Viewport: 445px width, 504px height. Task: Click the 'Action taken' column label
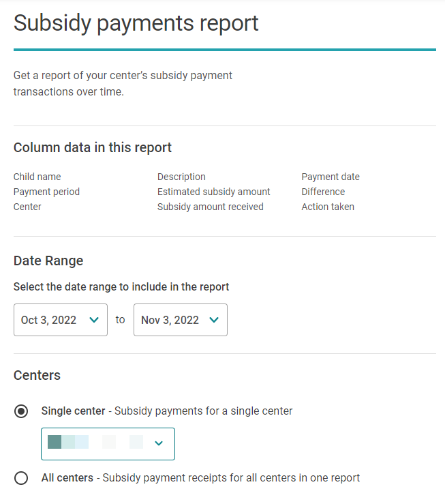tap(328, 207)
